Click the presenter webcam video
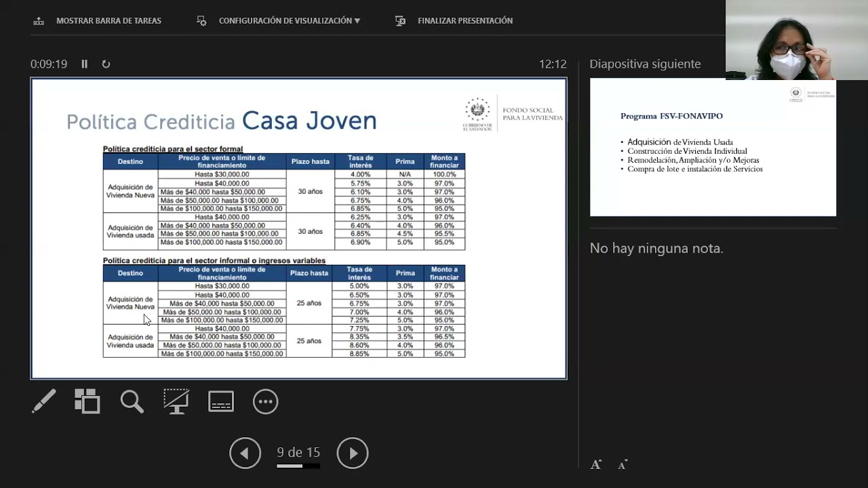Screen dimensions: 868x488 [x=797, y=40]
